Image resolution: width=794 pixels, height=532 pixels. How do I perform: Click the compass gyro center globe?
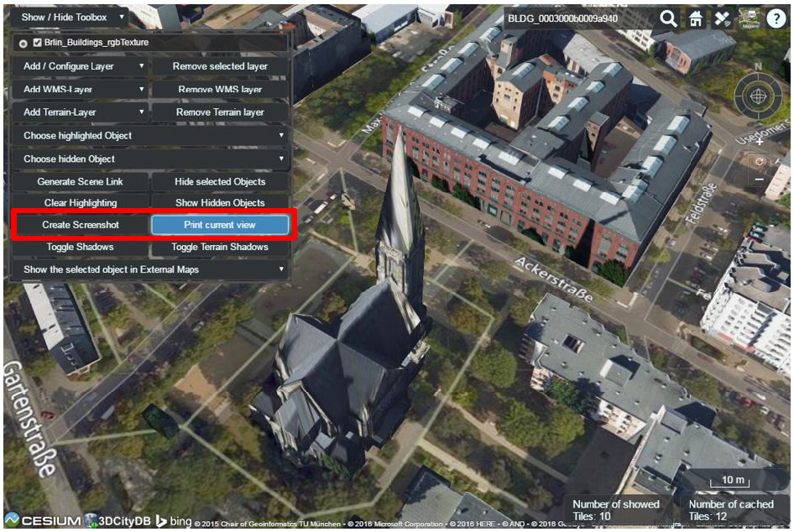758,96
